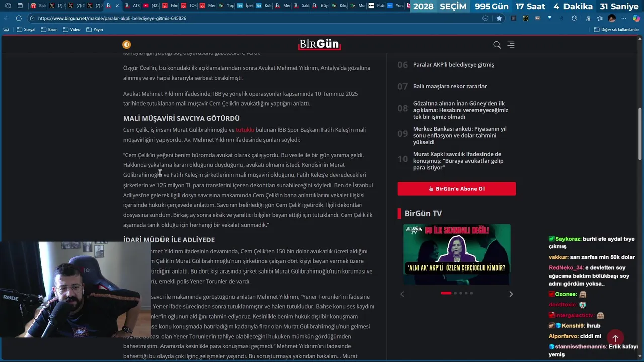Switch to the ATK tab
This screenshot has height=362, width=644.
(133, 6)
